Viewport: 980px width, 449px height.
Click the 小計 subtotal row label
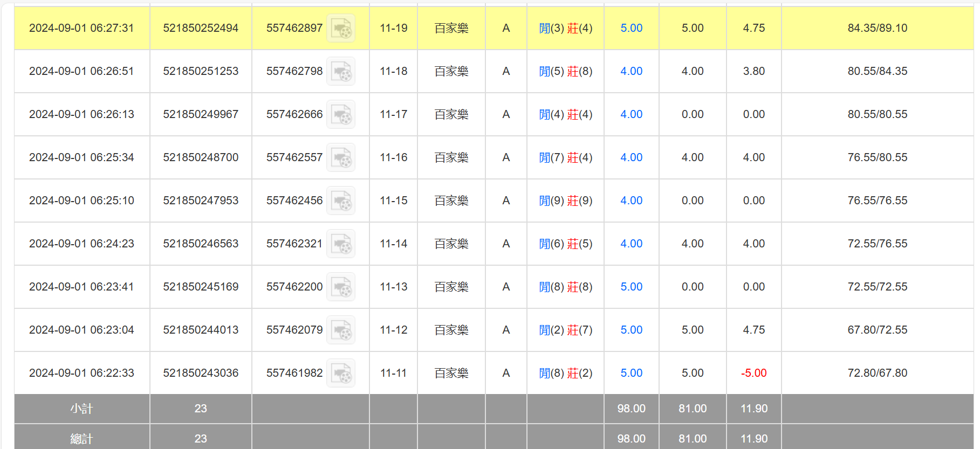tap(81, 409)
